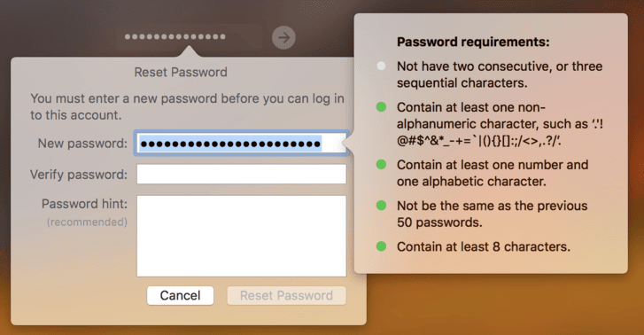Click the green dot for previous 50 passwords

click(x=381, y=206)
